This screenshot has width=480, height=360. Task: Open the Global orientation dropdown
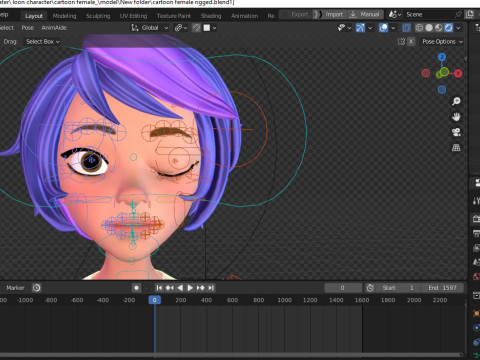(150, 28)
